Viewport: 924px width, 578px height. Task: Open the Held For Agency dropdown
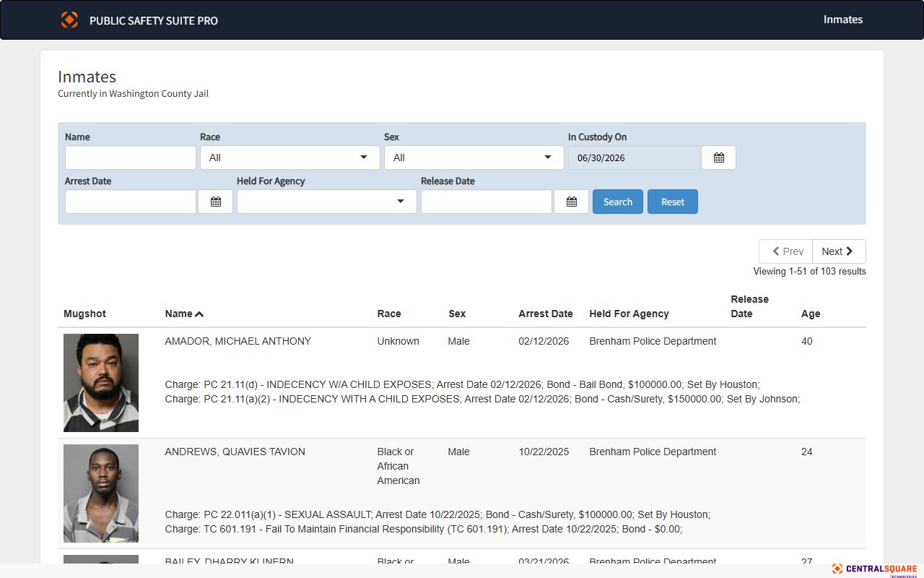click(327, 202)
